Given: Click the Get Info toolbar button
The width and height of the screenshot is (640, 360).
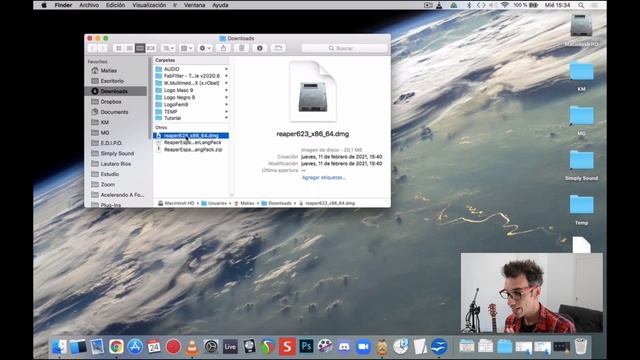Looking at the screenshot, I should (x=260, y=48).
